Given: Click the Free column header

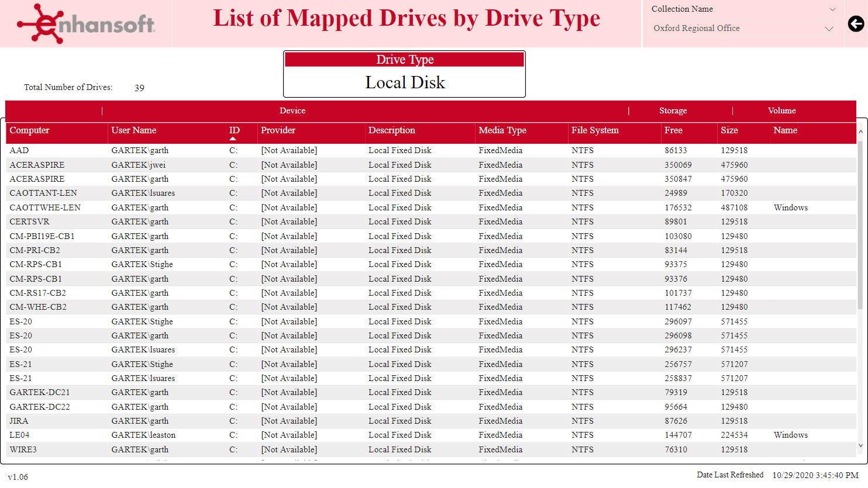Looking at the screenshot, I should point(673,130).
